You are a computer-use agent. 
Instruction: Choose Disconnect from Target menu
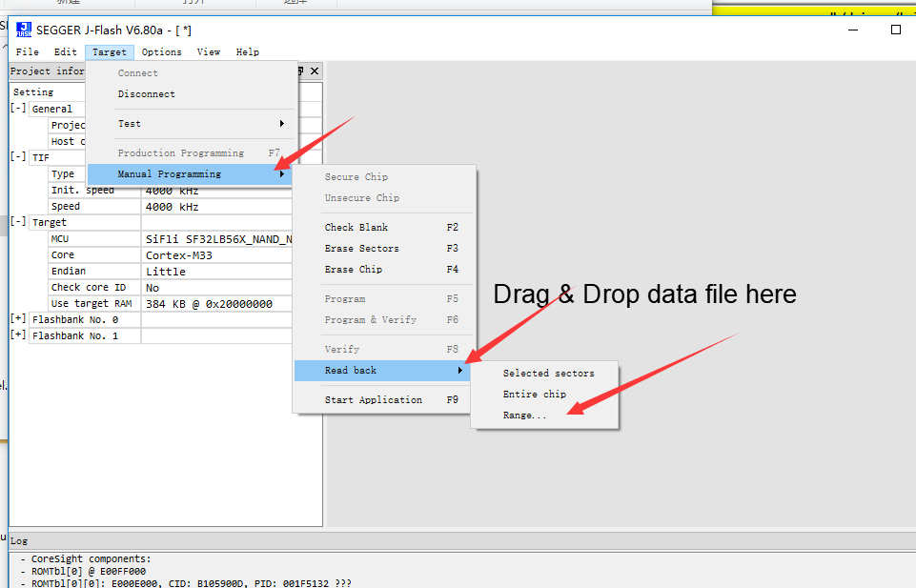coord(192,94)
